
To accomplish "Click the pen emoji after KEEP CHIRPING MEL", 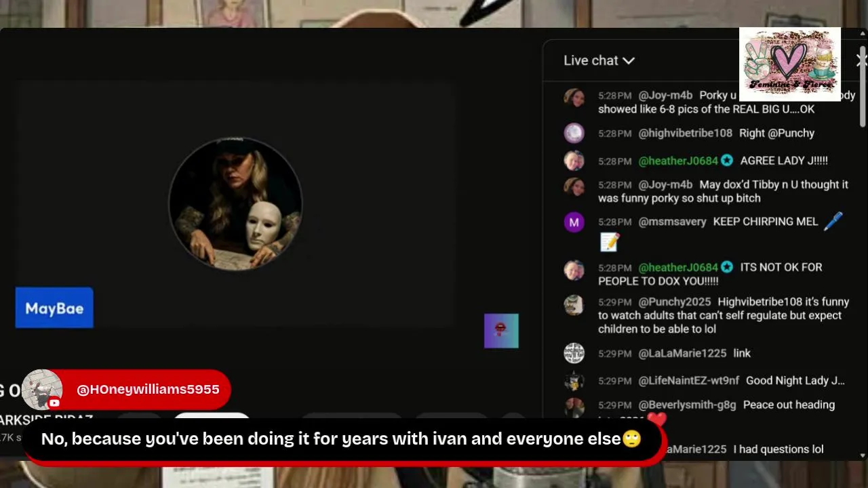I will [833, 222].
